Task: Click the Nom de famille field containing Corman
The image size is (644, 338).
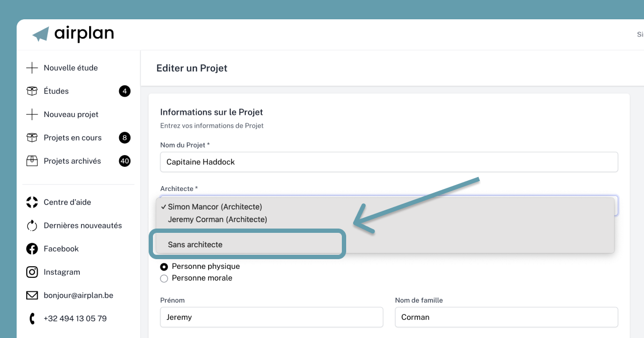Action: point(507,317)
